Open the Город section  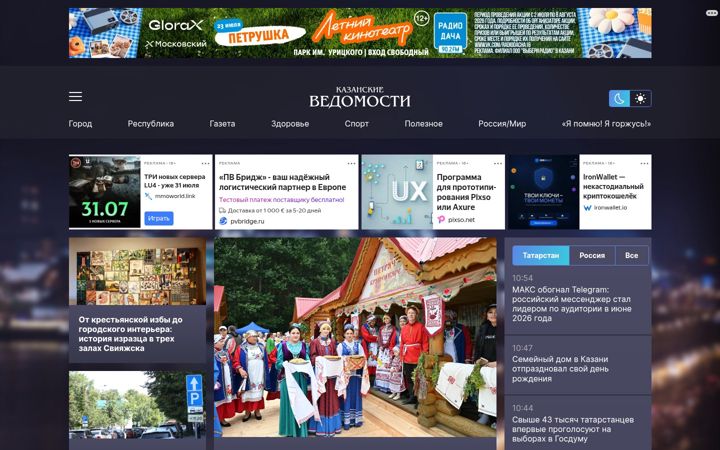point(80,124)
